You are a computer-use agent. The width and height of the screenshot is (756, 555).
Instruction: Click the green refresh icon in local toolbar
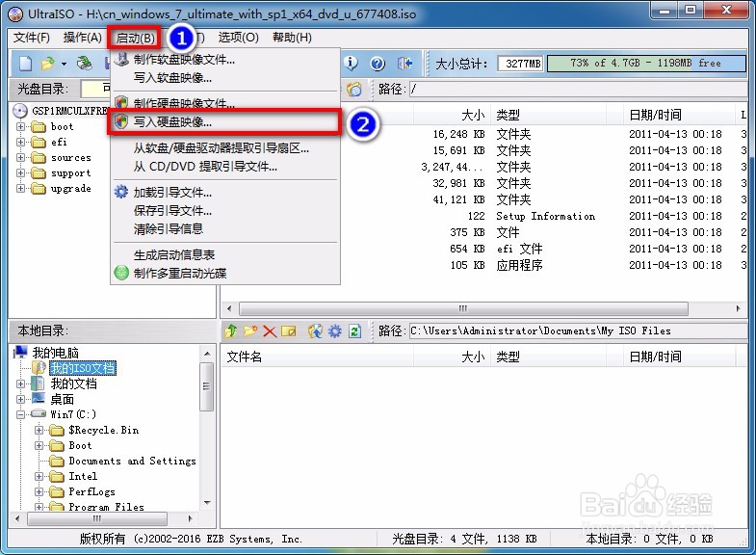click(x=354, y=330)
